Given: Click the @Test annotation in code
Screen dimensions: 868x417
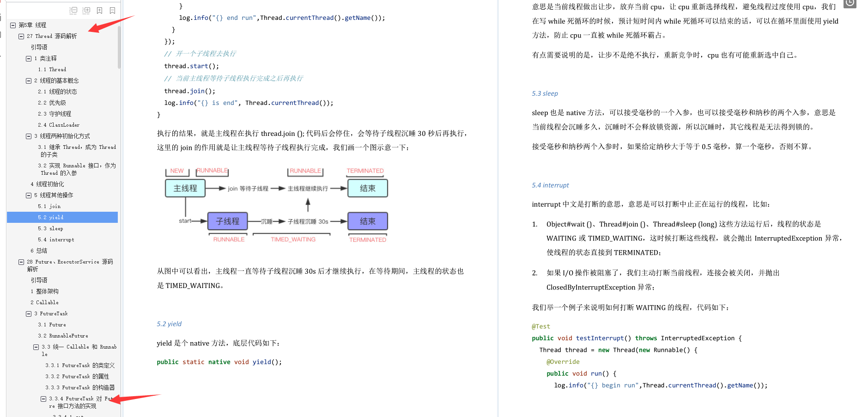Looking at the screenshot, I should (541, 326).
